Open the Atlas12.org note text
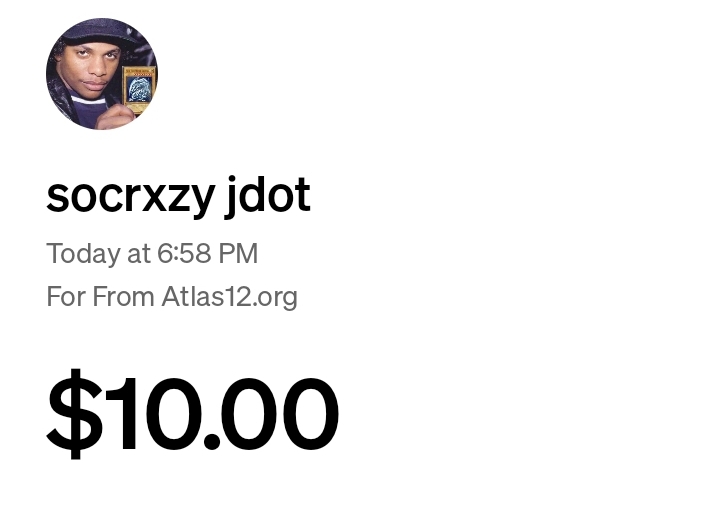Viewport: 720px width, 525px height. (x=229, y=297)
